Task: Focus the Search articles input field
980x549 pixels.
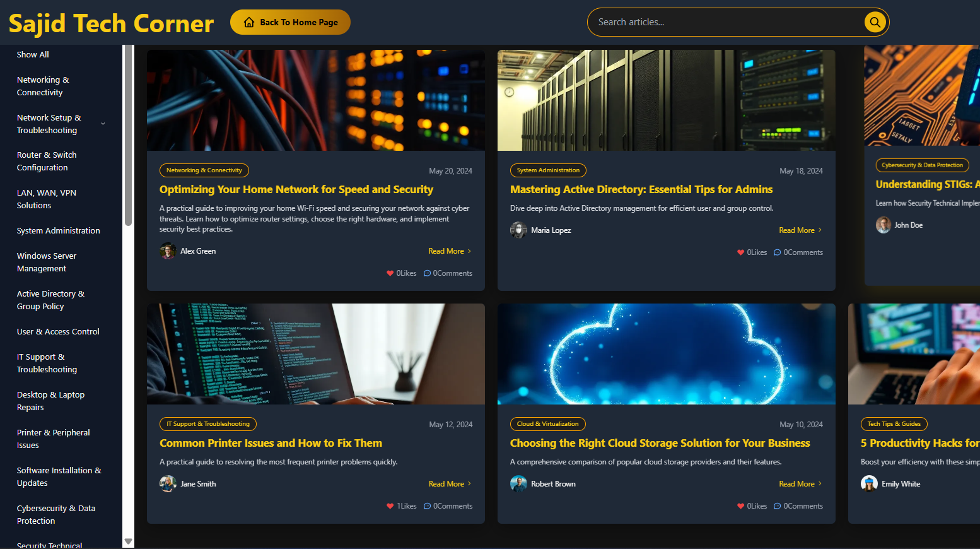Action: click(725, 22)
